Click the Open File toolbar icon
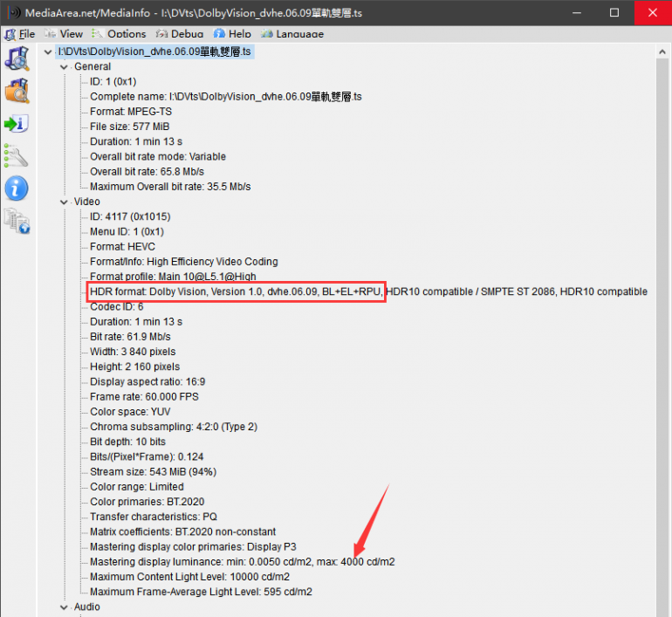The image size is (672, 617). pos(17,58)
